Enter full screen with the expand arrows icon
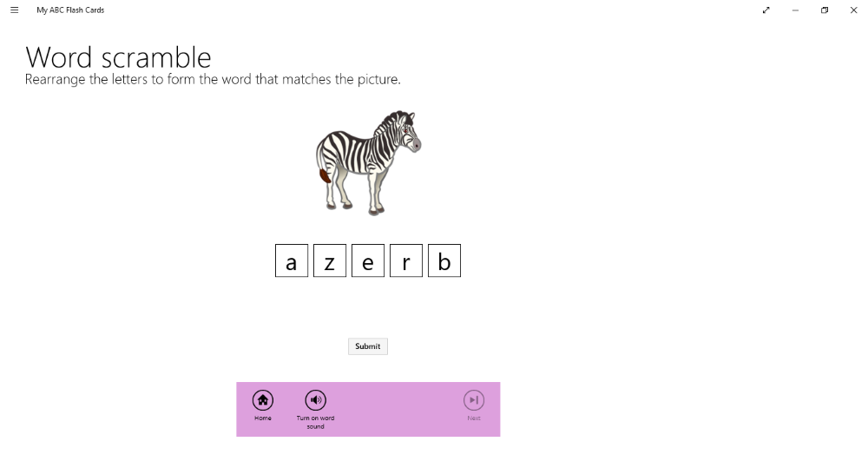Image resolution: width=868 pixels, height=461 pixels. point(766,10)
